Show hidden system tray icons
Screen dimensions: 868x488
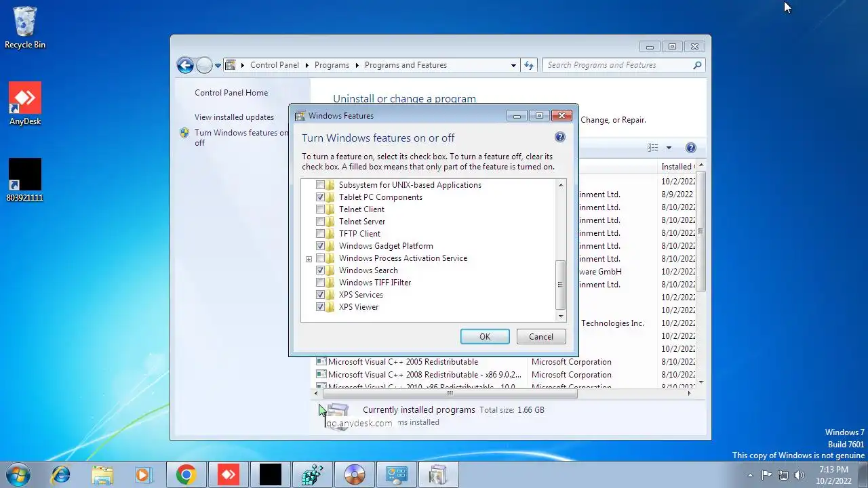750,475
